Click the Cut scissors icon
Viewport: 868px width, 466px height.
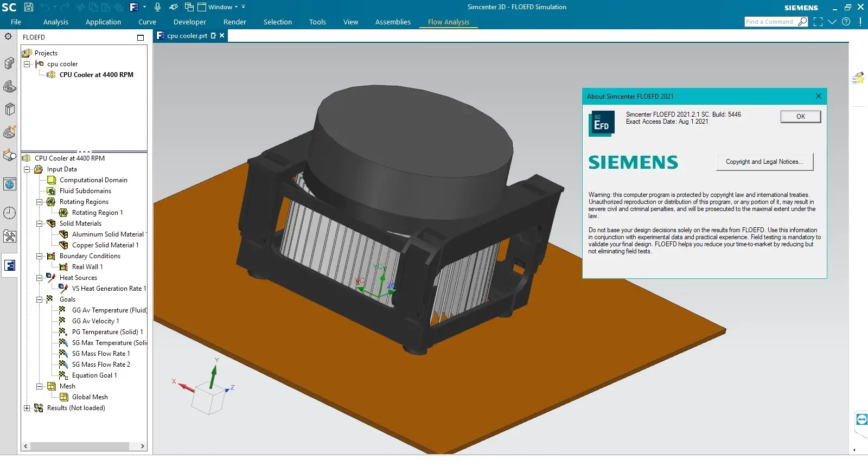[x=81, y=7]
